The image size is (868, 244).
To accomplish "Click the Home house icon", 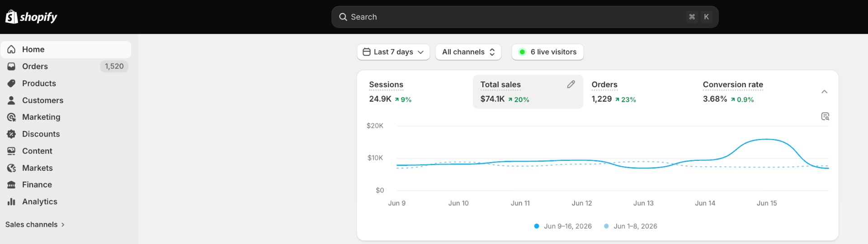I will pyautogui.click(x=11, y=49).
